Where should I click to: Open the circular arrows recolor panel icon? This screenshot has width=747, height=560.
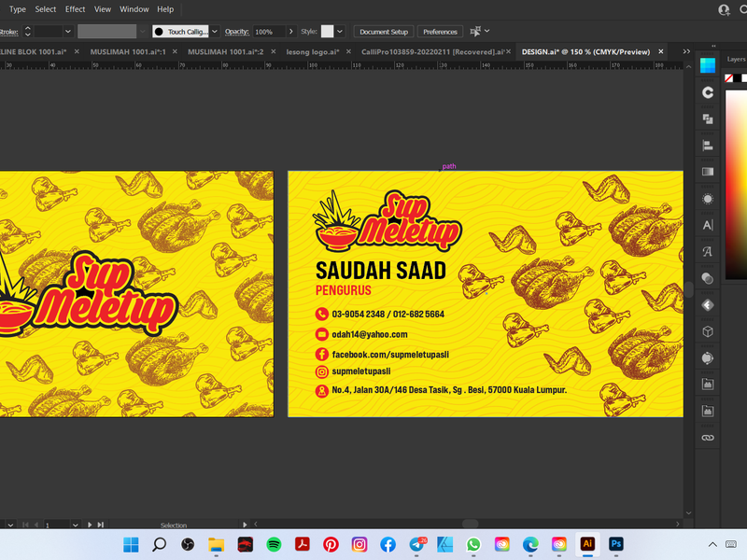point(708,358)
